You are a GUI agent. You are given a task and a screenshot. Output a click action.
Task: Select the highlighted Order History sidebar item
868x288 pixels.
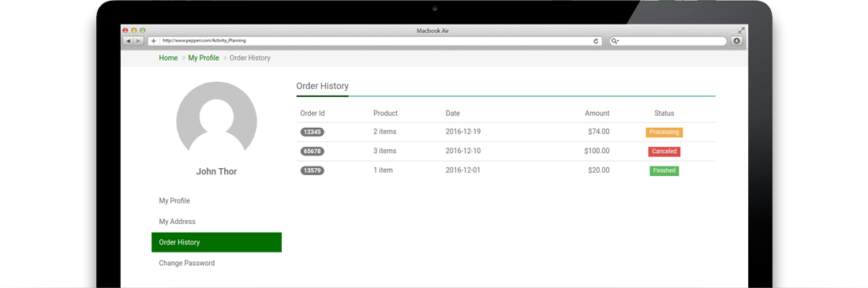216,242
